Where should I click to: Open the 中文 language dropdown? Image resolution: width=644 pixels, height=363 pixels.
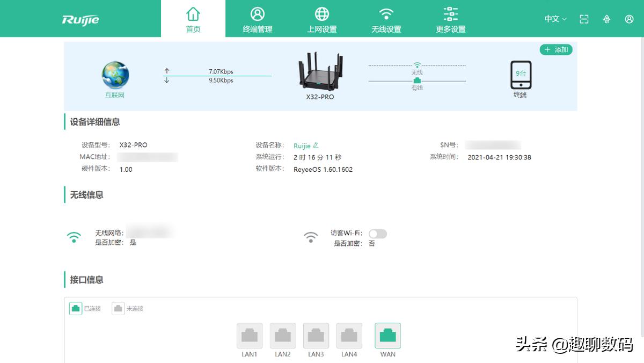tap(554, 19)
